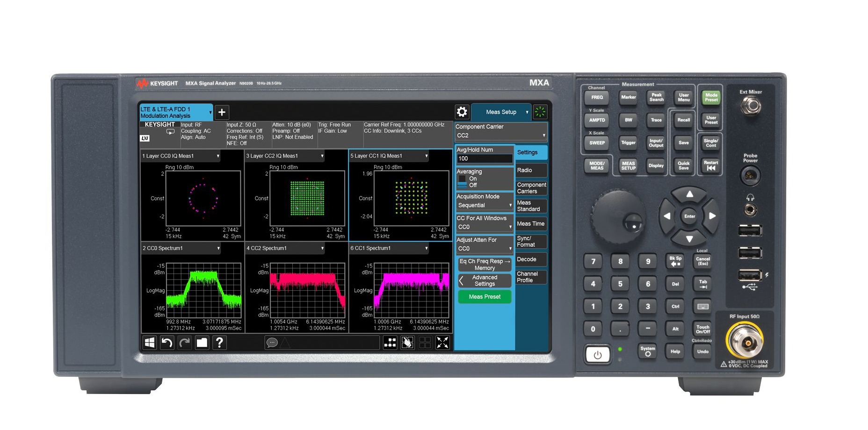The image size is (868, 430).
Task: Click the Avg/Hold Num input field
Action: (x=484, y=159)
